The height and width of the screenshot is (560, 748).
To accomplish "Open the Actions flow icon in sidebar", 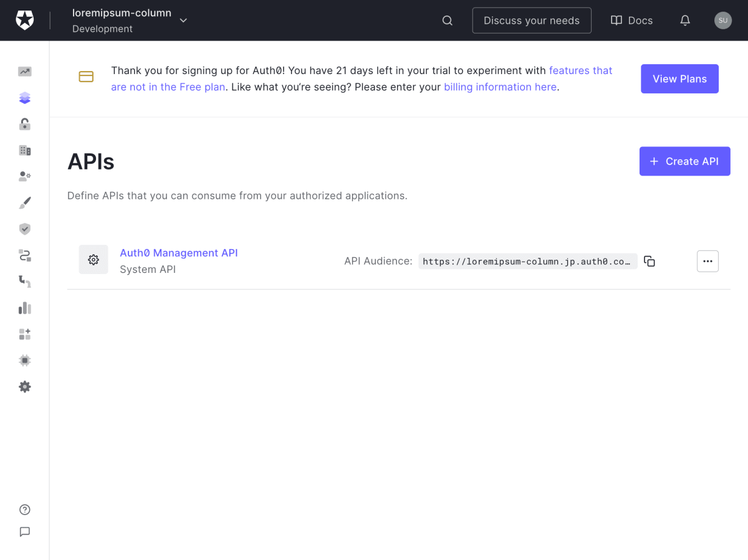I will tap(25, 255).
